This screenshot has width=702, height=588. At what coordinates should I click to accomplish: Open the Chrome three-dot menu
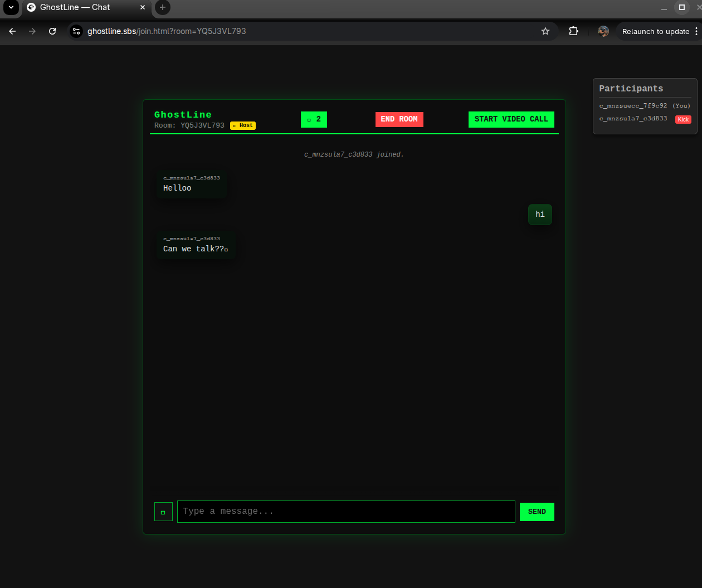click(x=696, y=31)
